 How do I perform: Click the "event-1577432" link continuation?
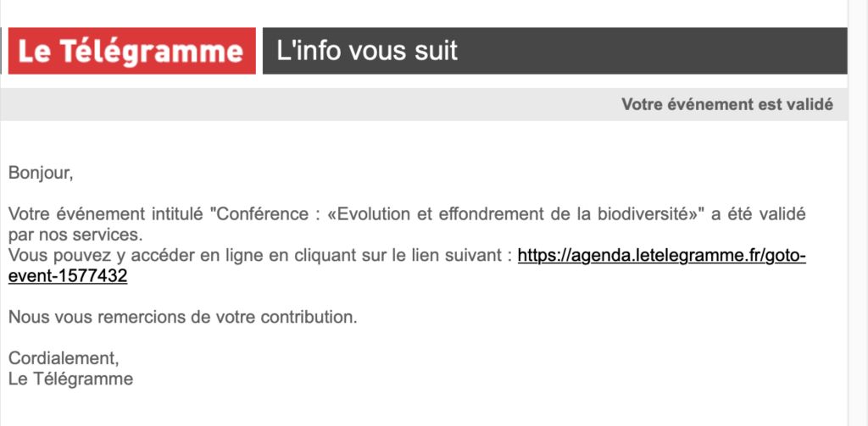click(x=68, y=275)
